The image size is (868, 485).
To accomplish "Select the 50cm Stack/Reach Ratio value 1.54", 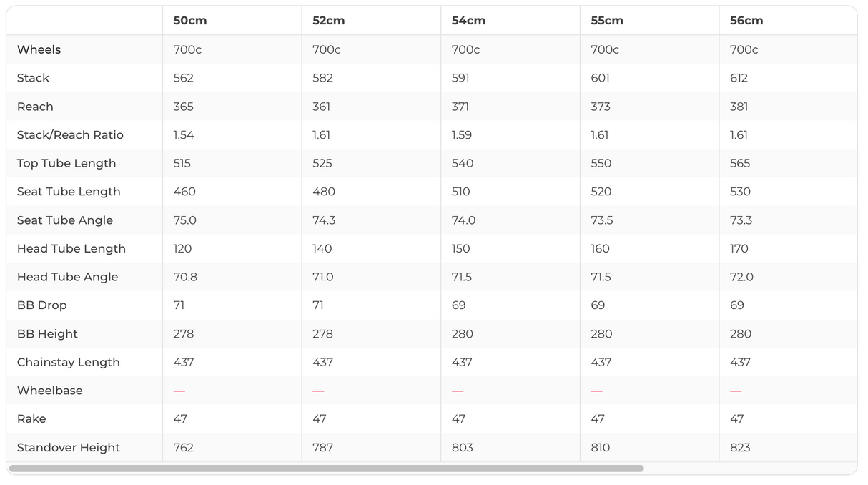I will click(184, 135).
